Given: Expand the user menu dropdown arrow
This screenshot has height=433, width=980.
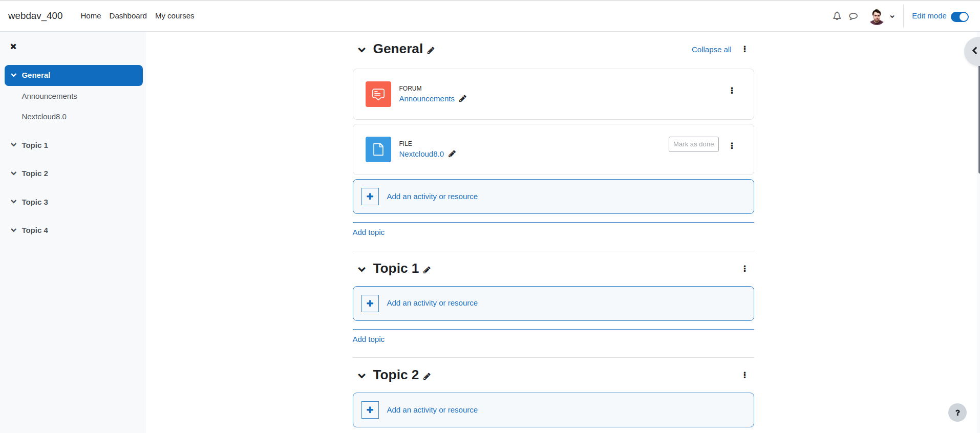Looking at the screenshot, I should (x=892, y=16).
